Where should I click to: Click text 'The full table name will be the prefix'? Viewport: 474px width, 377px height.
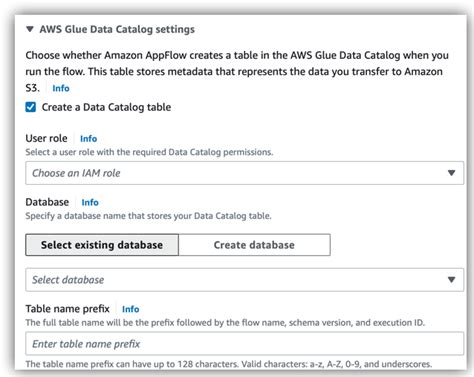[100, 323]
